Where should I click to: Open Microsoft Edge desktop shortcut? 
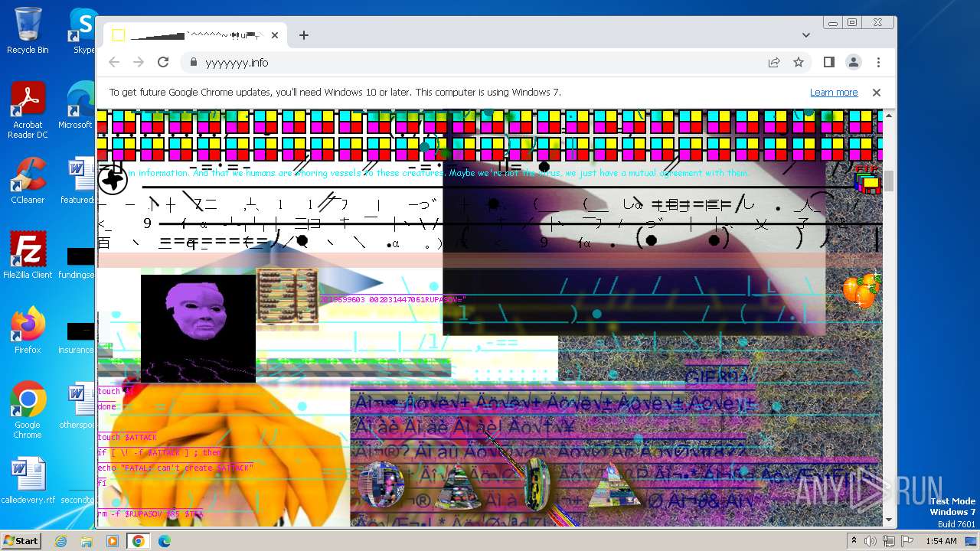(77, 105)
